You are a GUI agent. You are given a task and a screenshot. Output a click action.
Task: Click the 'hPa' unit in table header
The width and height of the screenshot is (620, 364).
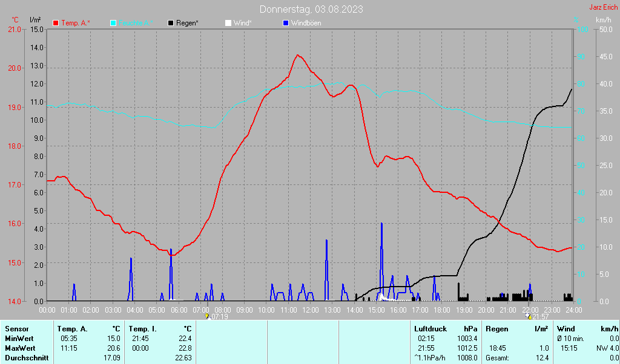(x=470, y=329)
